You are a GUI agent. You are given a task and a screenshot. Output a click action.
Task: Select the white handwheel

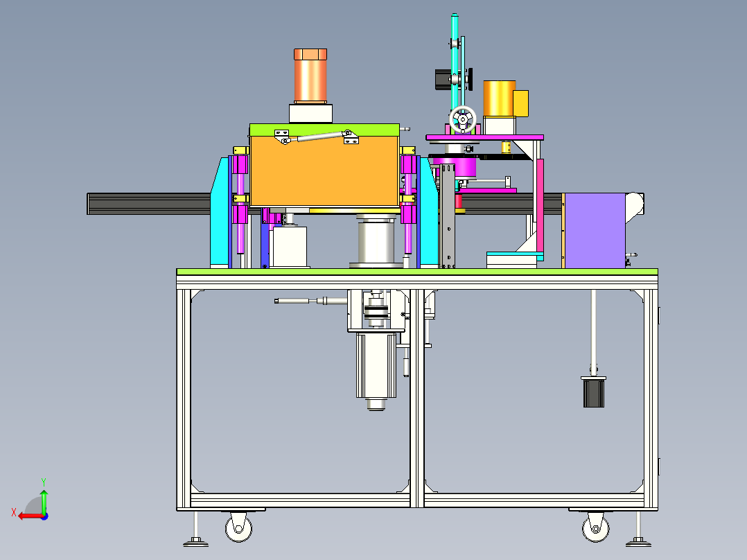(x=463, y=120)
